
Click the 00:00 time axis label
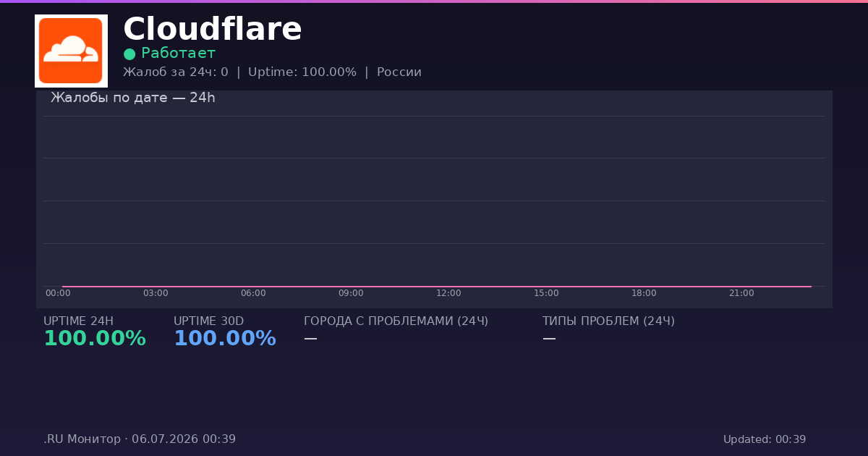point(58,293)
